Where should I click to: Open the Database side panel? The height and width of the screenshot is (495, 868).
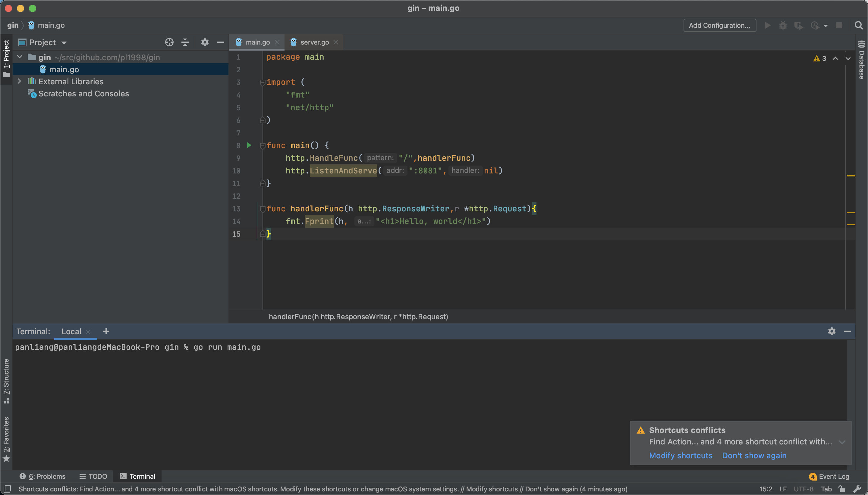tap(862, 60)
